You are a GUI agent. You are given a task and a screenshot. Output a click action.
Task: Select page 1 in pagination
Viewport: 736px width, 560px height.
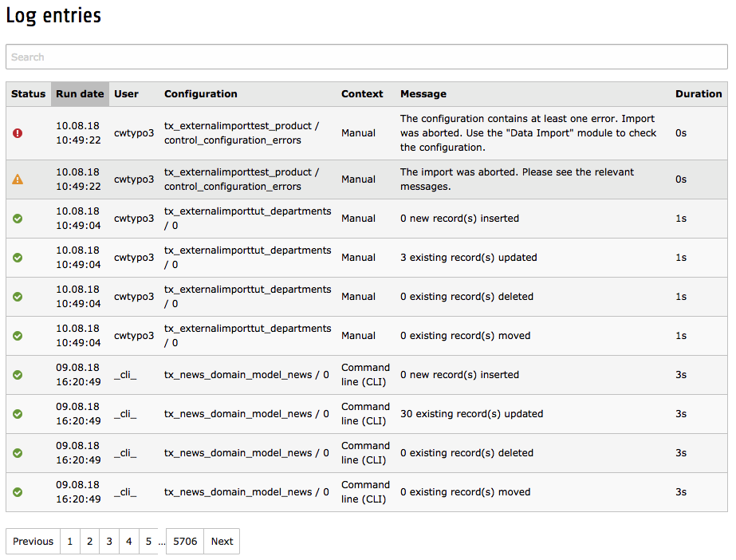pyautogui.click(x=70, y=541)
